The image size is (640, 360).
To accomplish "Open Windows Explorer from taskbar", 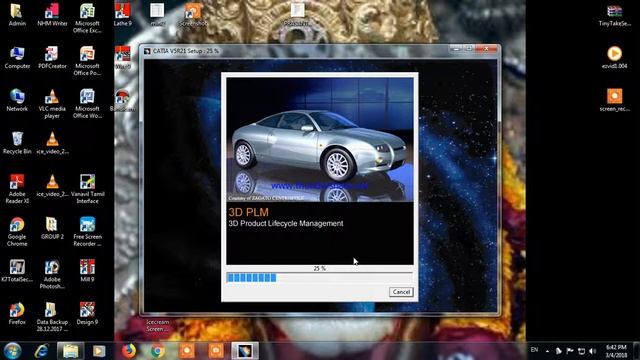I will point(70,351).
